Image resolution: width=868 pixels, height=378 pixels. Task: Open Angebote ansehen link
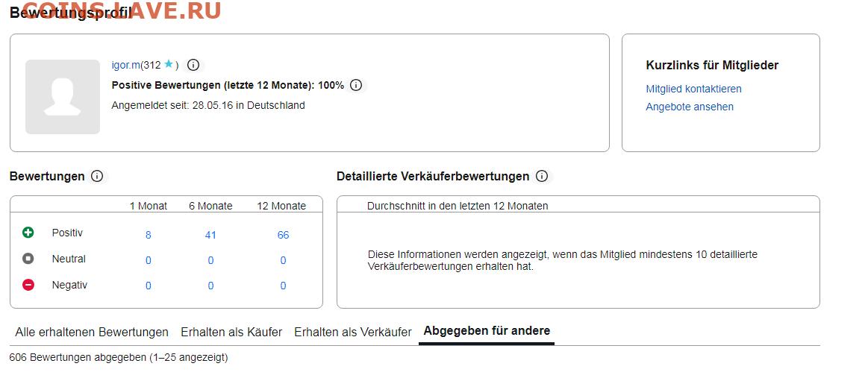tap(690, 107)
